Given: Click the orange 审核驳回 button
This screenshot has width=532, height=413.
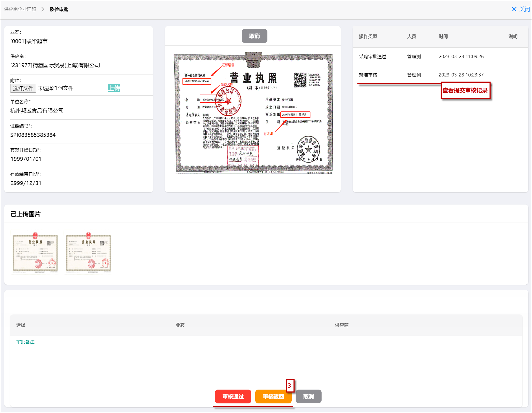Looking at the screenshot, I should pyautogui.click(x=273, y=396).
